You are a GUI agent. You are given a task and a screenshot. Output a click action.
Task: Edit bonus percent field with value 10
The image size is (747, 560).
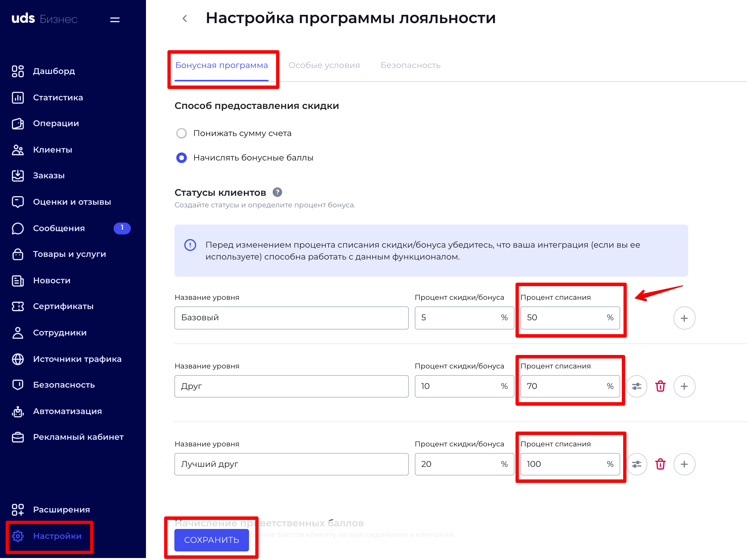coord(464,387)
